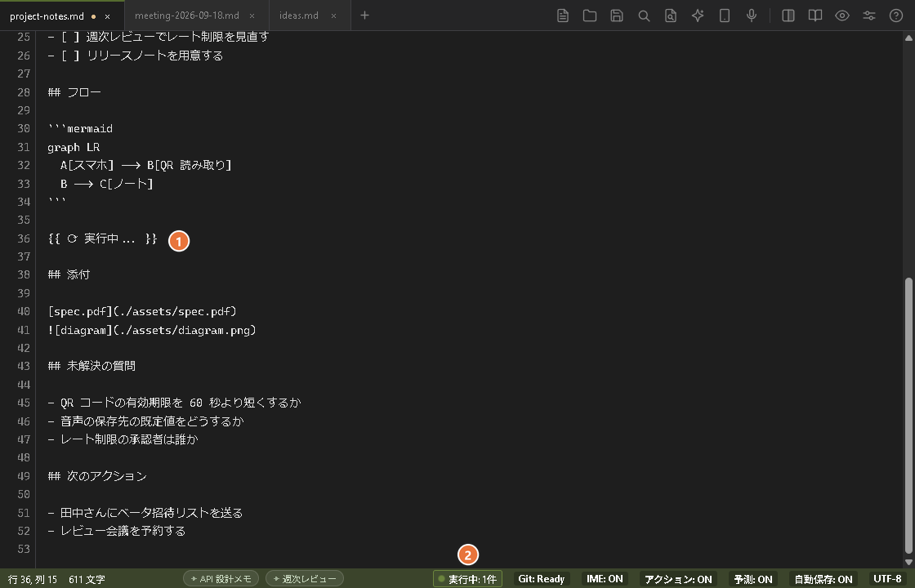Click the {{ 実行中 ... }} placeholder on line 36
This screenshot has width=915, height=588.
point(103,238)
